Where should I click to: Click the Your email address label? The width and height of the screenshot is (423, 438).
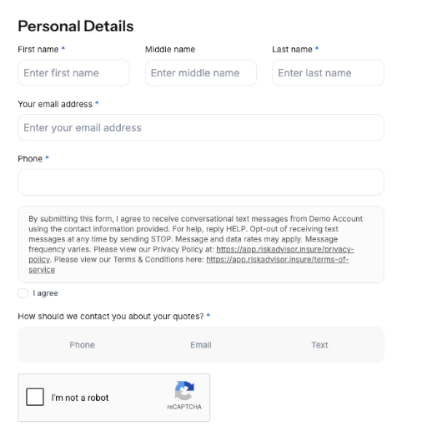55,104
